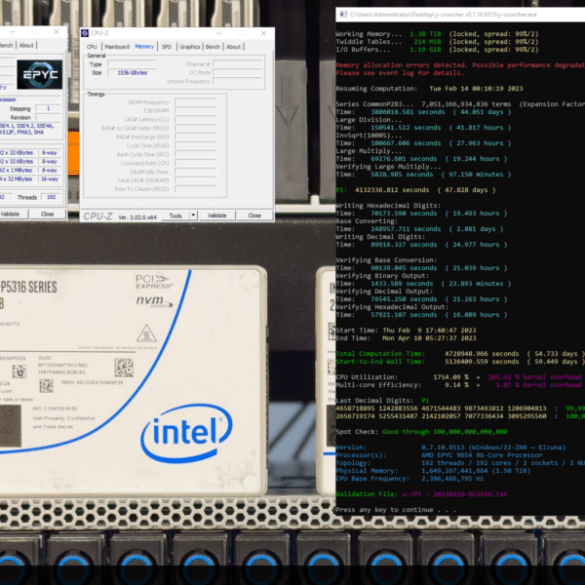
Task: Click Close button in EPYC CPU-Z window
Action: coord(47,214)
